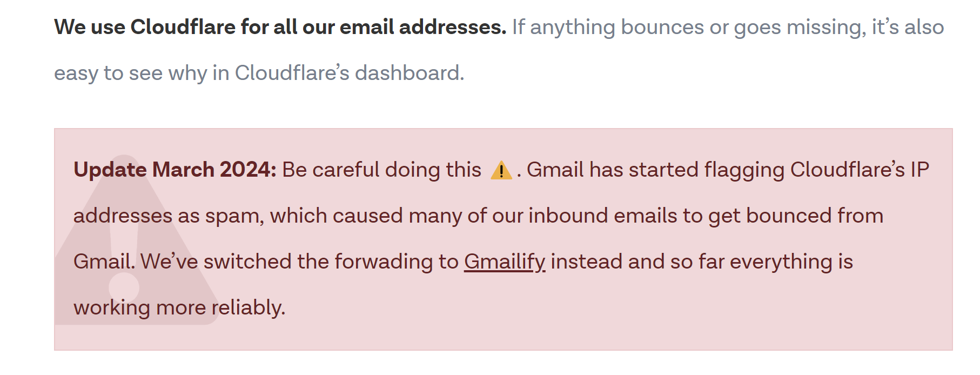Click the phrase "inbound emails" in callout
The height and width of the screenshot is (375, 980).
coord(602,216)
